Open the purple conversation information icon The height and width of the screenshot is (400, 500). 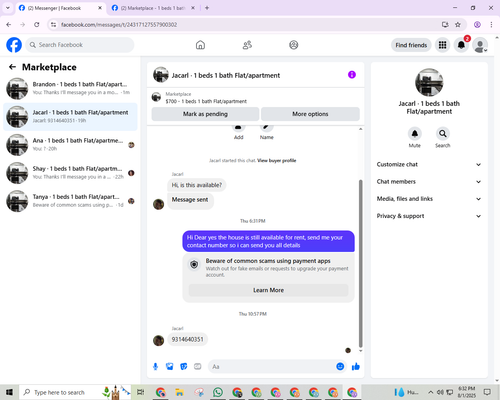tap(352, 75)
